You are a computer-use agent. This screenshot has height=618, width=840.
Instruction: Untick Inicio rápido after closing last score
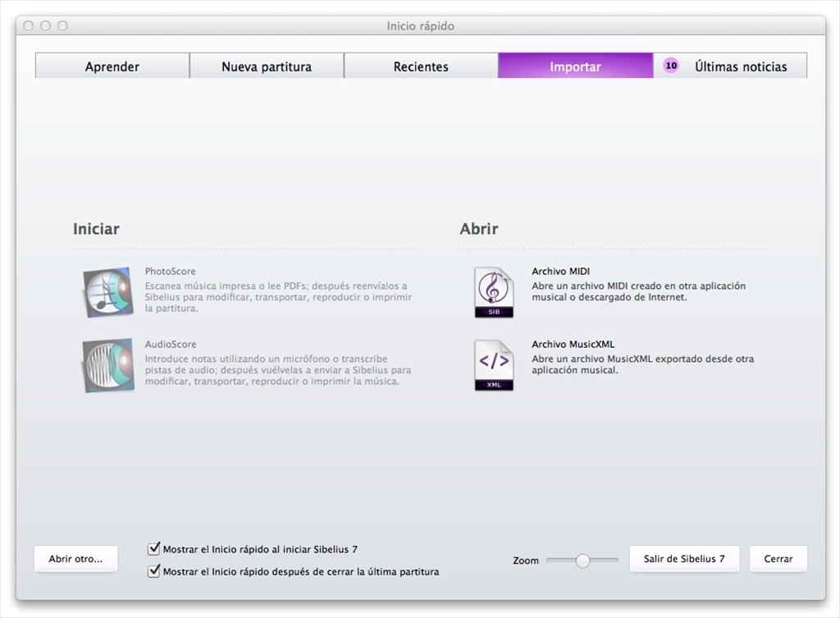pos(153,571)
